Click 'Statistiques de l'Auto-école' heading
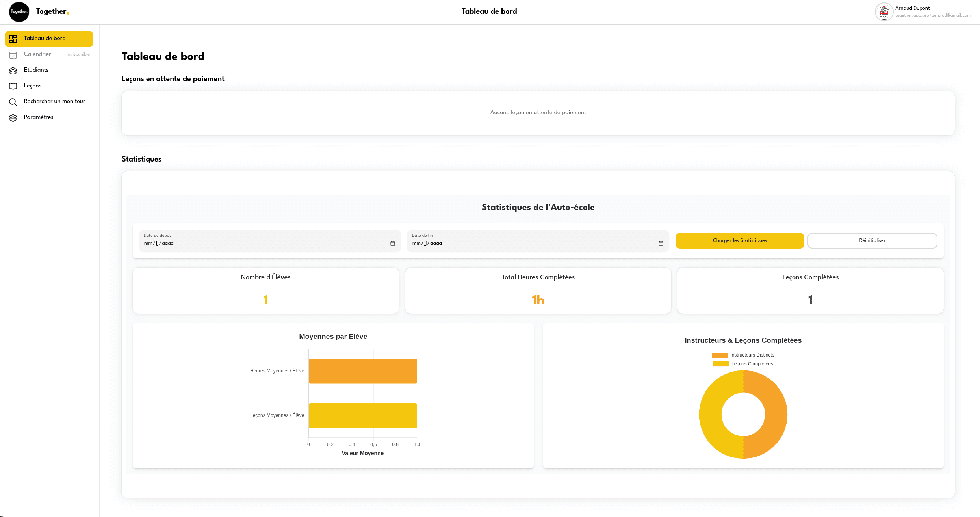The width and height of the screenshot is (980, 517). click(x=538, y=207)
